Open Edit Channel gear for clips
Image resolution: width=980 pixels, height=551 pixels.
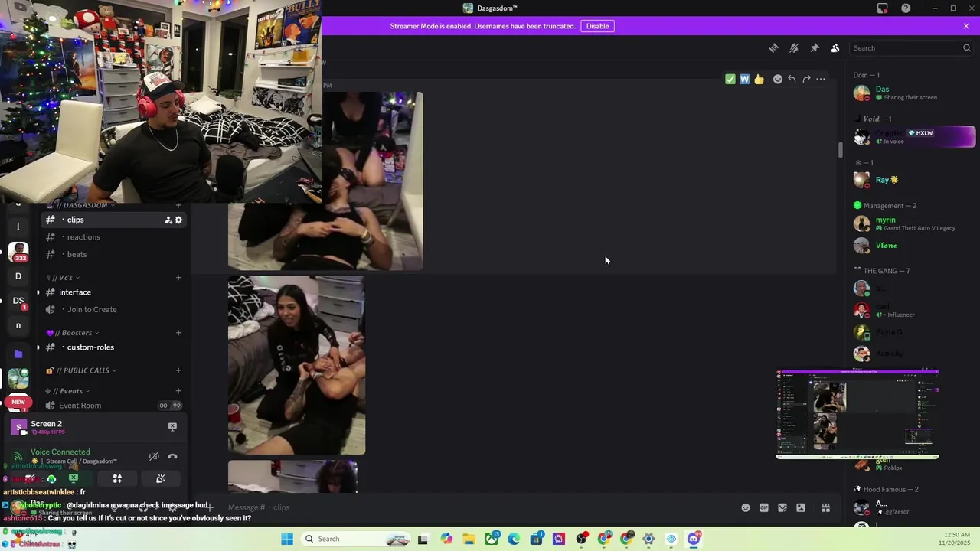(179, 220)
